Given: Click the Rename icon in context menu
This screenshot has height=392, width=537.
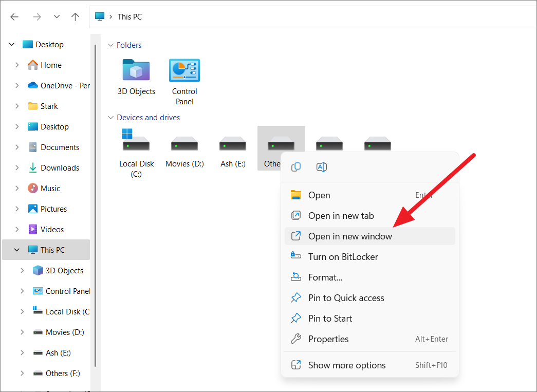Looking at the screenshot, I should click(x=321, y=167).
